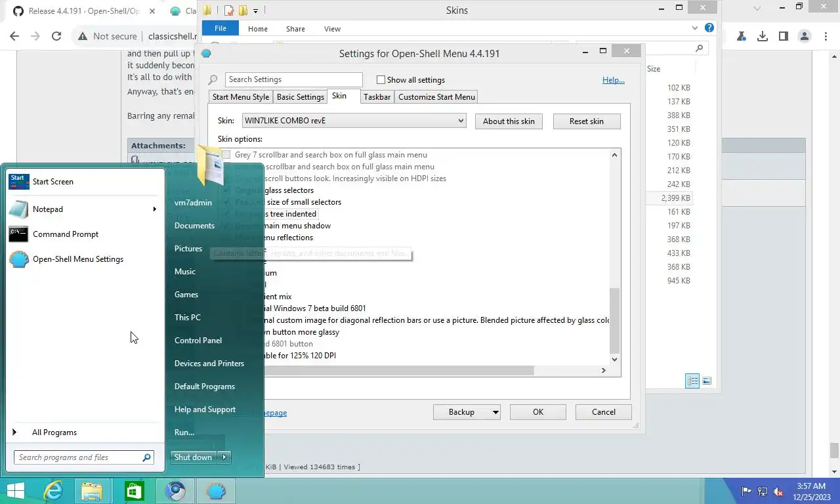
Task: Click the Search Settings input field
Action: click(x=293, y=79)
